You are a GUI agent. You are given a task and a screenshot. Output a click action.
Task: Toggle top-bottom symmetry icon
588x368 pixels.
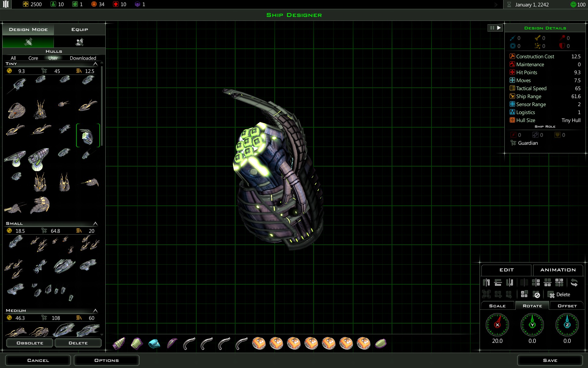coord(548,282)
